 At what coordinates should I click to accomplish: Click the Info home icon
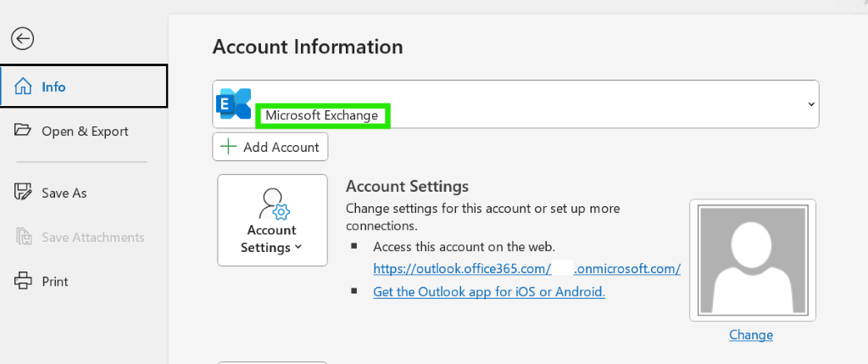tap(23, 87)
